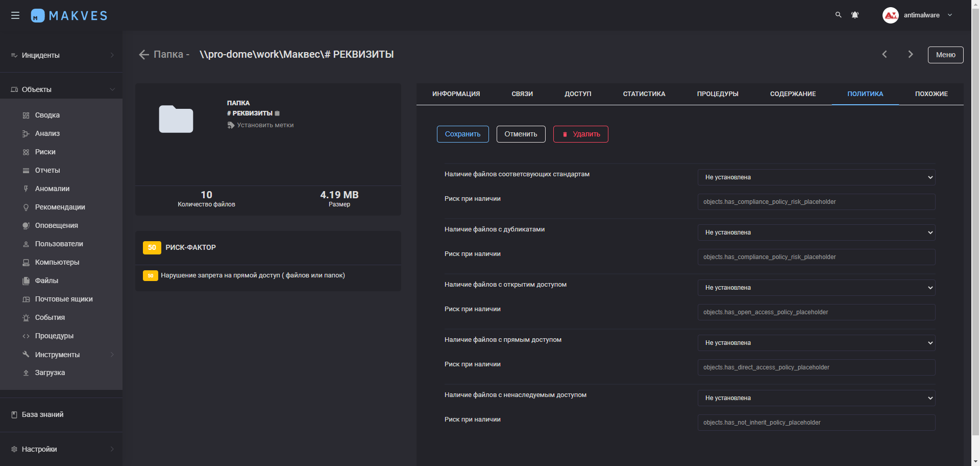Viewport: 980px width, 466px height.
Task: Click the large folder thumbnail icon
Action: [x=176, y=119]
